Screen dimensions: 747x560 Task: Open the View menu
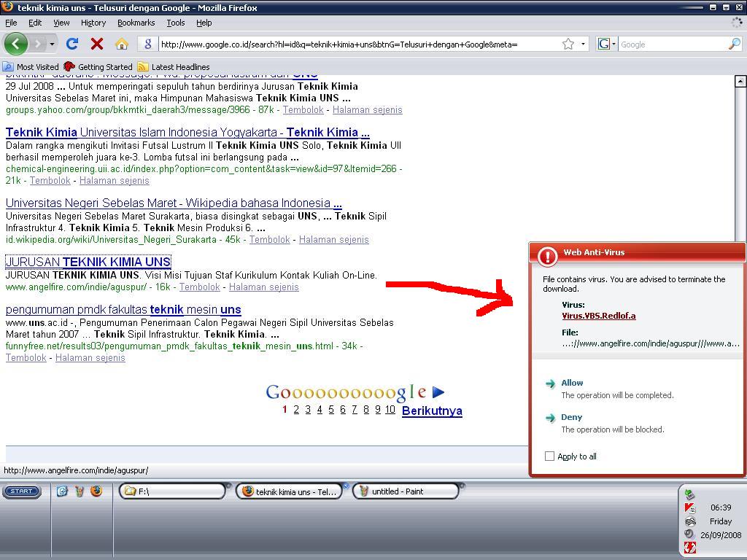point(61,23)
